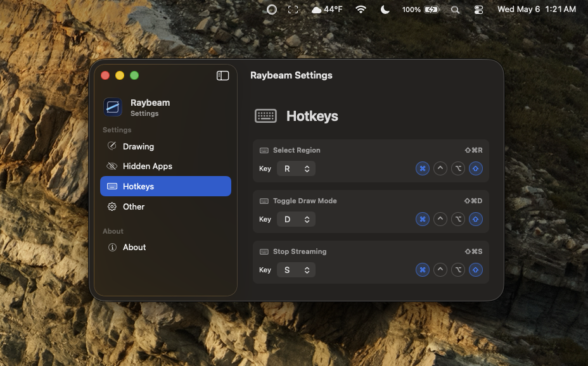
Task: Toggle Shift modifier for Toggle Draw Mode
Action: tap(475, 219)
